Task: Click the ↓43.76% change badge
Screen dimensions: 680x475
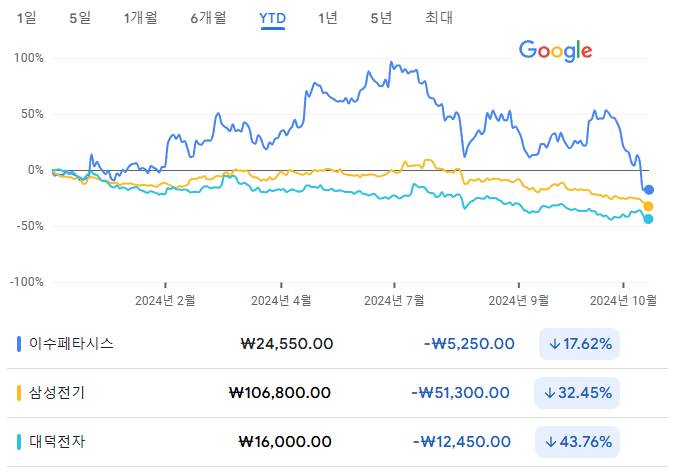Action: point(577,442)
